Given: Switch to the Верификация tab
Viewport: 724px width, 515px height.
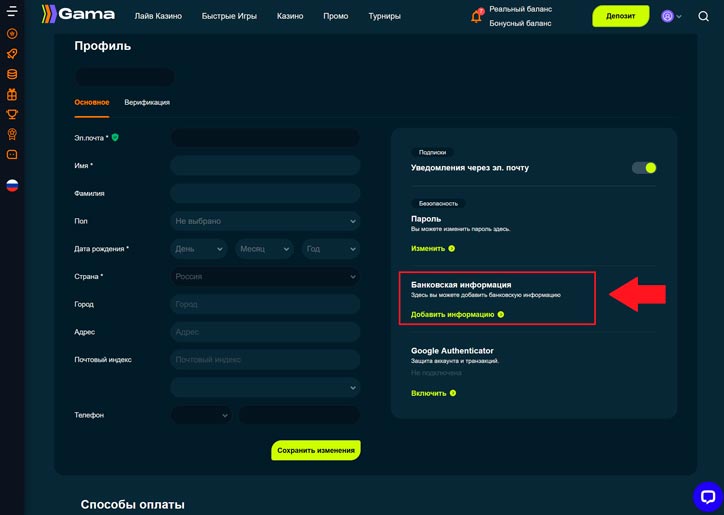Looking at the screenshot, I should pyautogui.click(x=147, y=102).
